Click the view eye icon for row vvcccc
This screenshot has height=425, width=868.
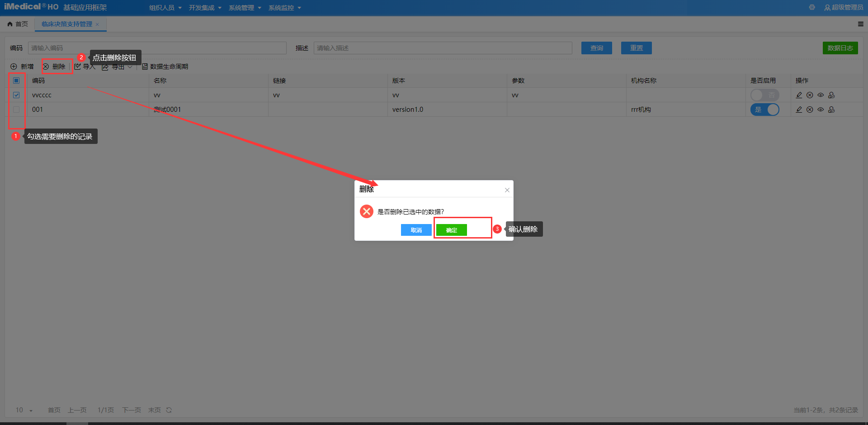[821, 95]
